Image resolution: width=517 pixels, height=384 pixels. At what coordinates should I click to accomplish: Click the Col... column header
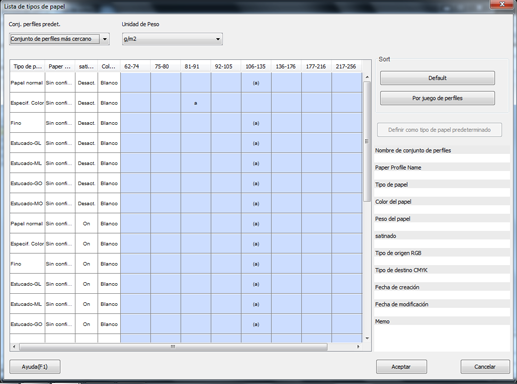[x=109, y=67]
